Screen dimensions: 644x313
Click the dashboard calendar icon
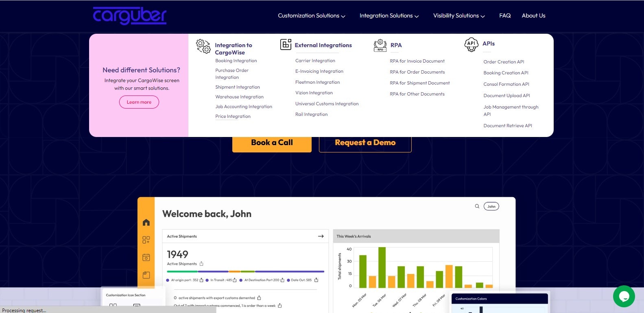pyautogui.click(x=146, y=257)
